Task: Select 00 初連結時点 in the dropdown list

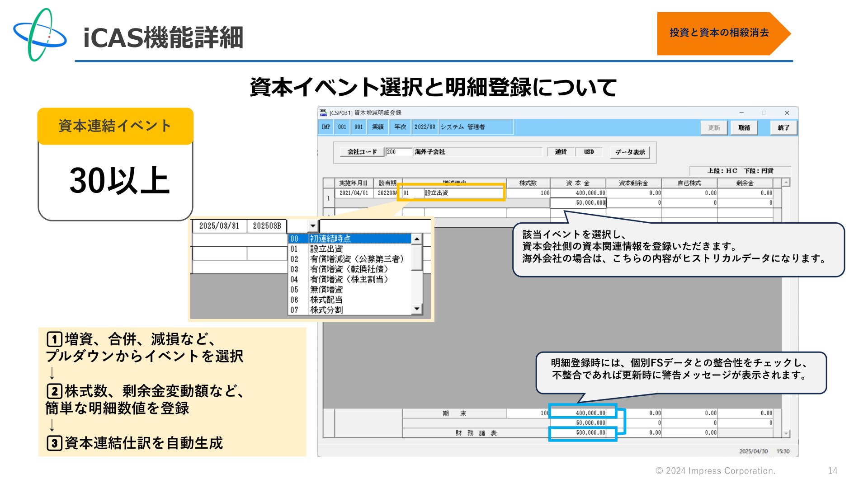Action: [x=349, y=239]
